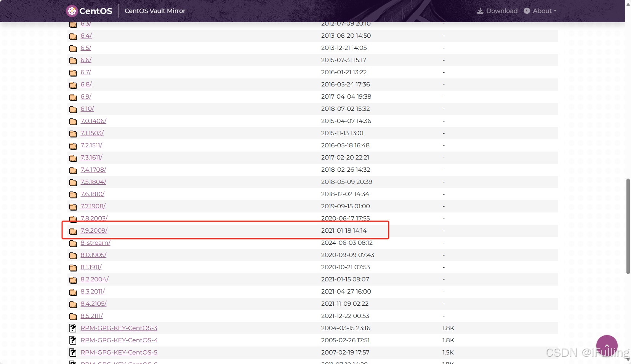Click the About info circle icon

pyautogui.click(x=527, y=11)
